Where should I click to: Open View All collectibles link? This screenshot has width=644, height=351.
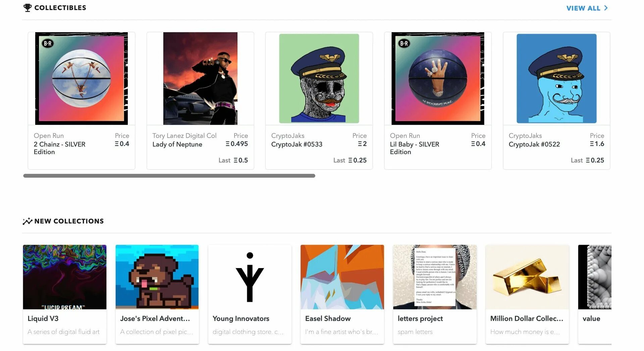(587, 8)
